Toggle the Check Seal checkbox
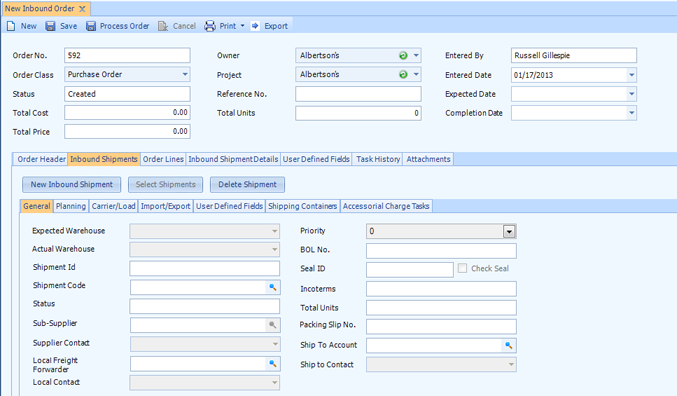 click(462, 268)
